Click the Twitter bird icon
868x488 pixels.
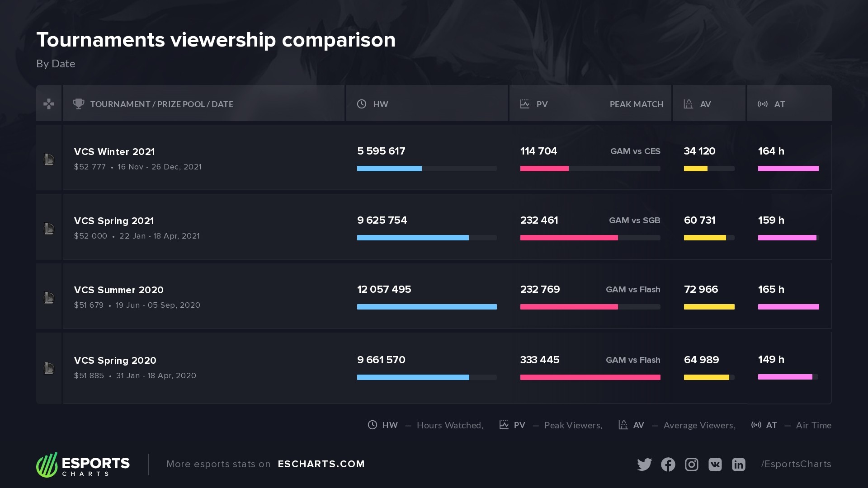coord(644,465)
